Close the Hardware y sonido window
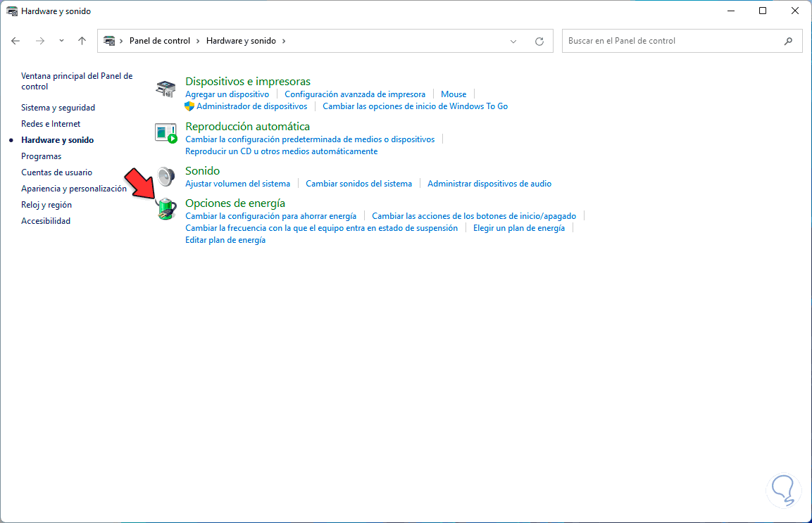 coord(795,11)
